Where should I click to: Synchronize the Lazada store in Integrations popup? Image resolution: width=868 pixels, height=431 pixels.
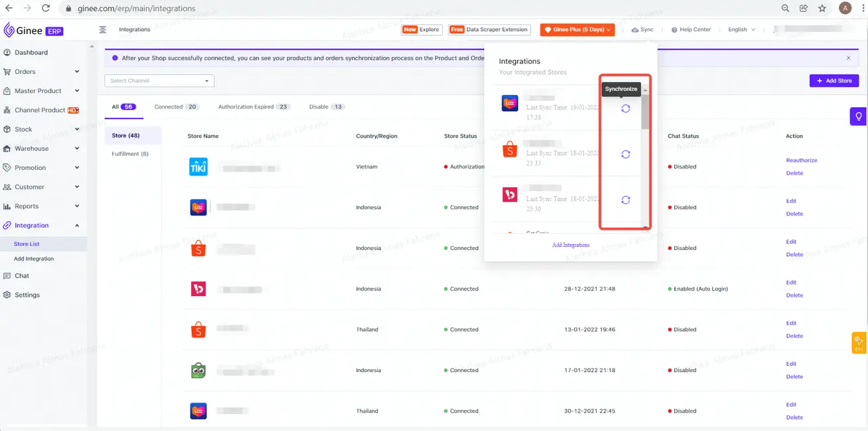point(625,108)
